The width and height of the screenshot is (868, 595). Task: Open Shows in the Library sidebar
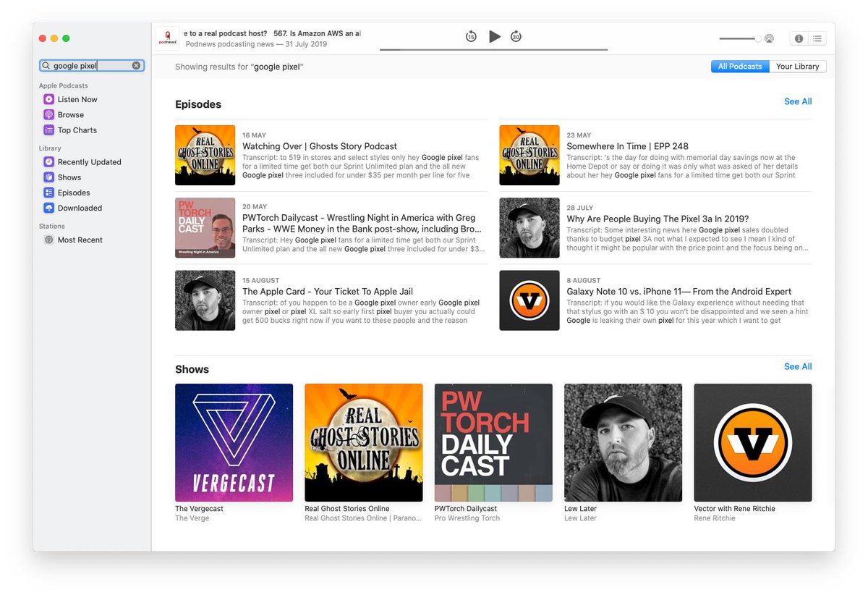[69, 177]
